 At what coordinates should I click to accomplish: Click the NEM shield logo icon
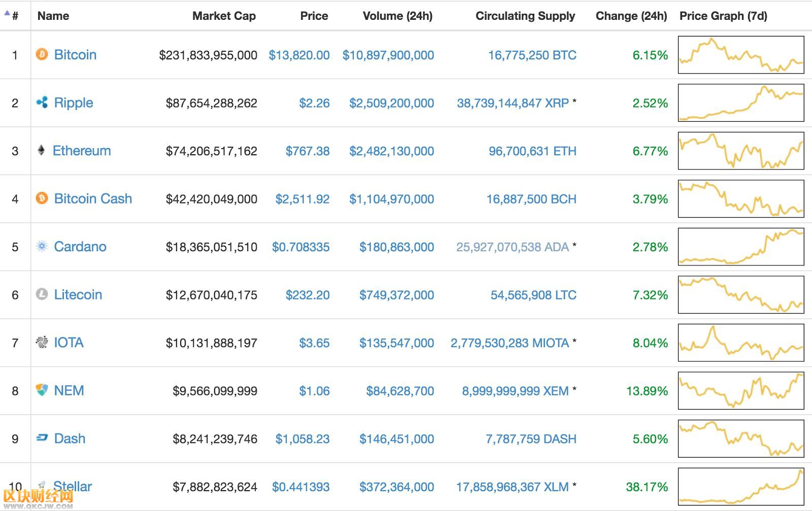pos(42,390)
